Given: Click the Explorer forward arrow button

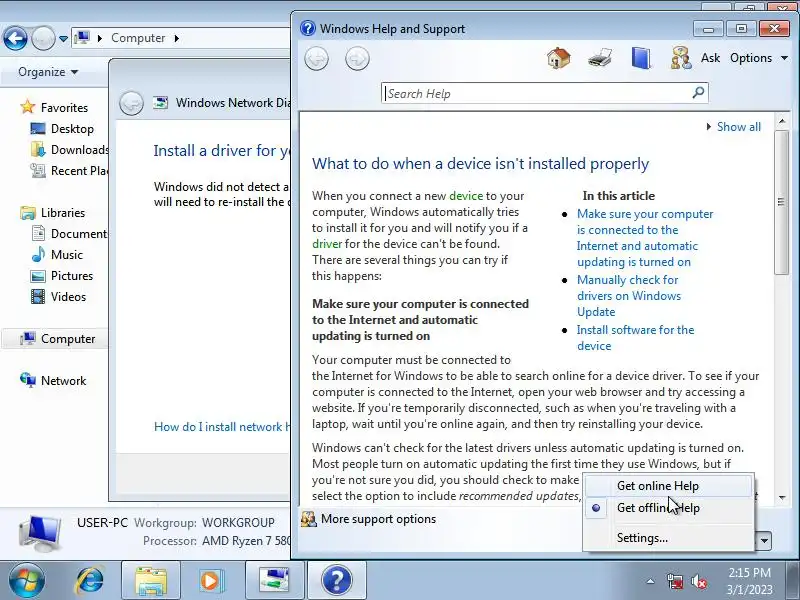Looking at the screenshot, I should coord(43,38).
